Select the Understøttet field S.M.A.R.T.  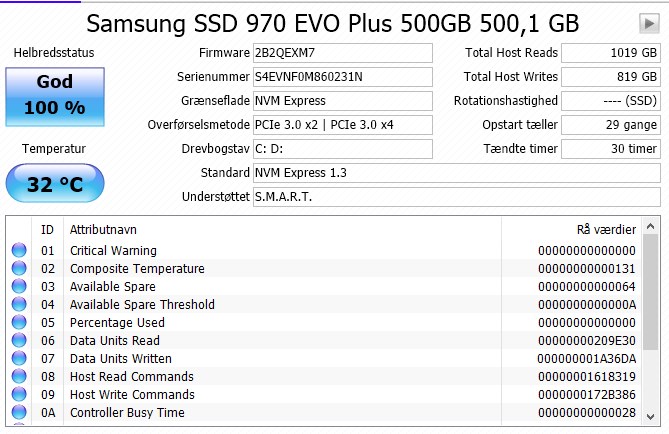pos(457,197)
